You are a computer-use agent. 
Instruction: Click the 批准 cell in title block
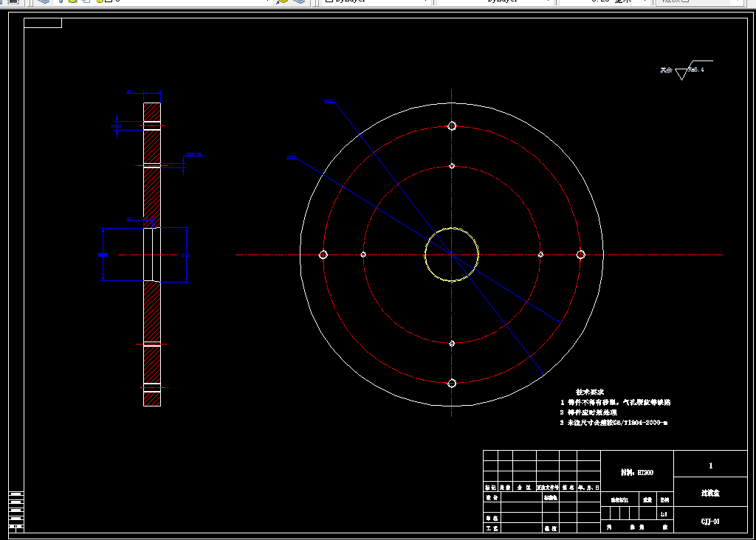click(x=551, y=528)
